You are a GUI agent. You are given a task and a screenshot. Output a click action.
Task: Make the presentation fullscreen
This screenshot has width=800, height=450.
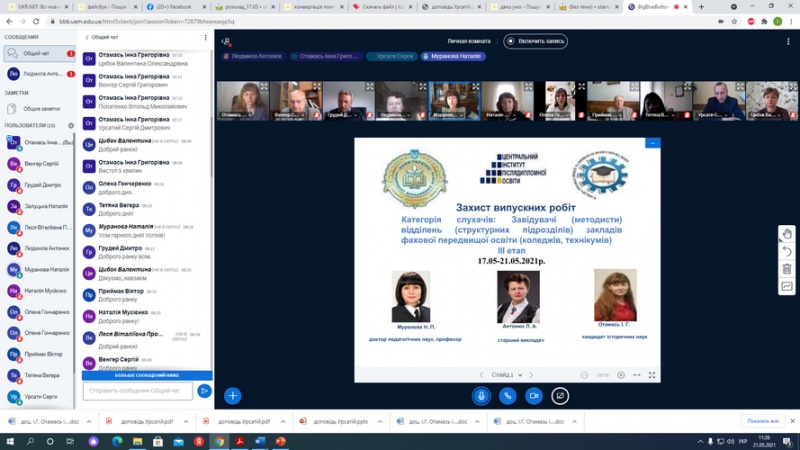pos(652,375)
